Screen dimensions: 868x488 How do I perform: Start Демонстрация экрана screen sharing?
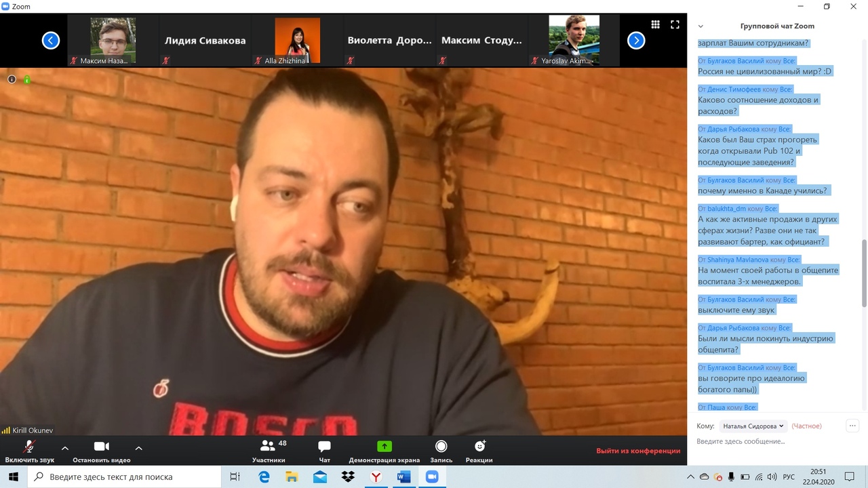tap(384, 451)
